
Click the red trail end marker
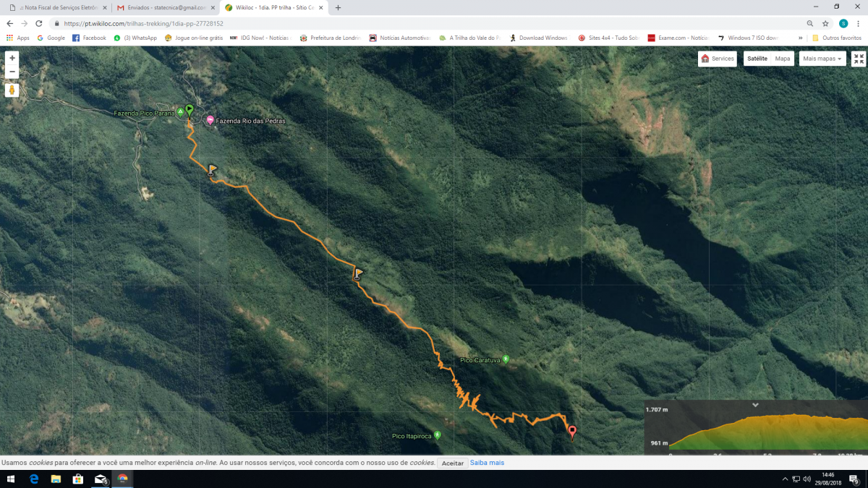(x=572, y=432)
